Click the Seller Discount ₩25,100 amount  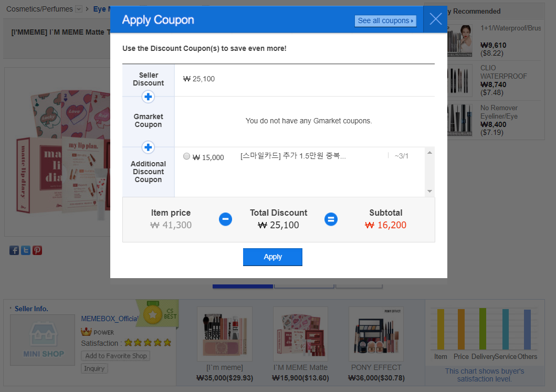199,79
